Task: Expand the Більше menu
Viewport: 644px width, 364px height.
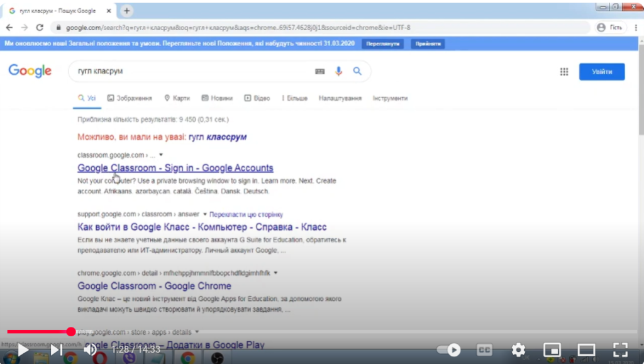Action: point(294,98)
